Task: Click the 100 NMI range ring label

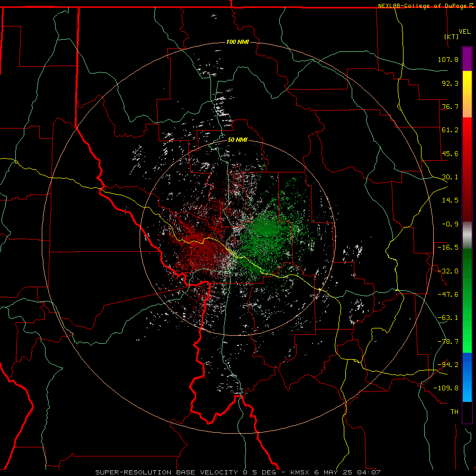Action: pos(237,42)
